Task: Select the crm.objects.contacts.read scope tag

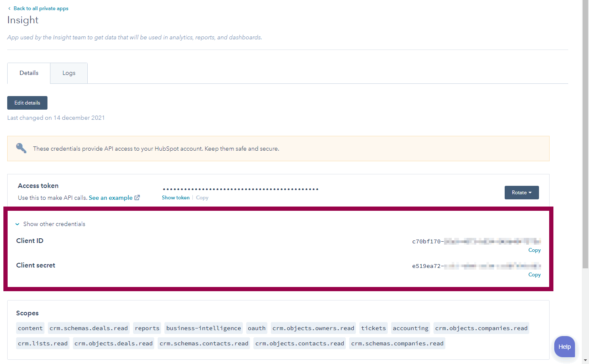Action: click(x=299, y=343)
